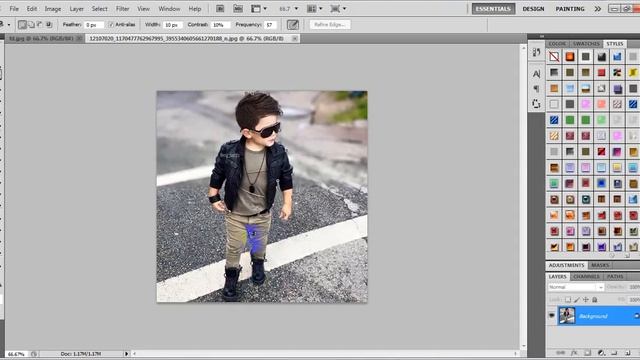Open the Mini Bridge panel icon
This screenshot has width=640, height=360.
click(238, 9)
